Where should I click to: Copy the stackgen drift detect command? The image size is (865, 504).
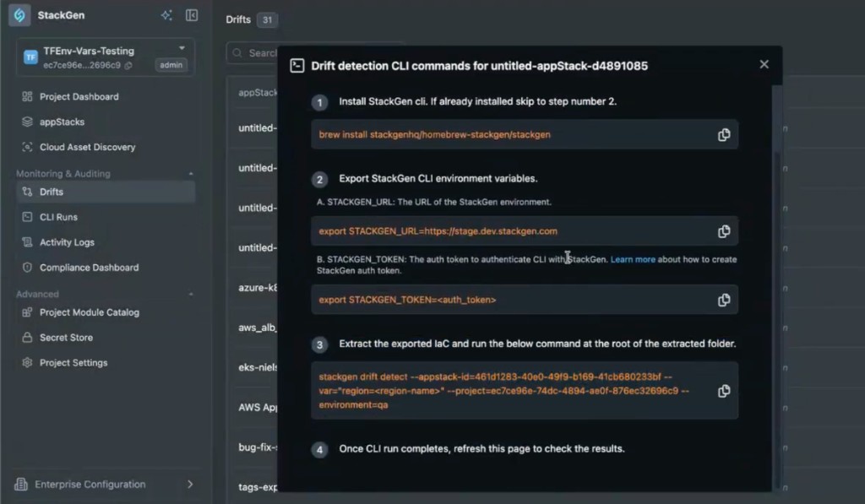coord(724,391)
